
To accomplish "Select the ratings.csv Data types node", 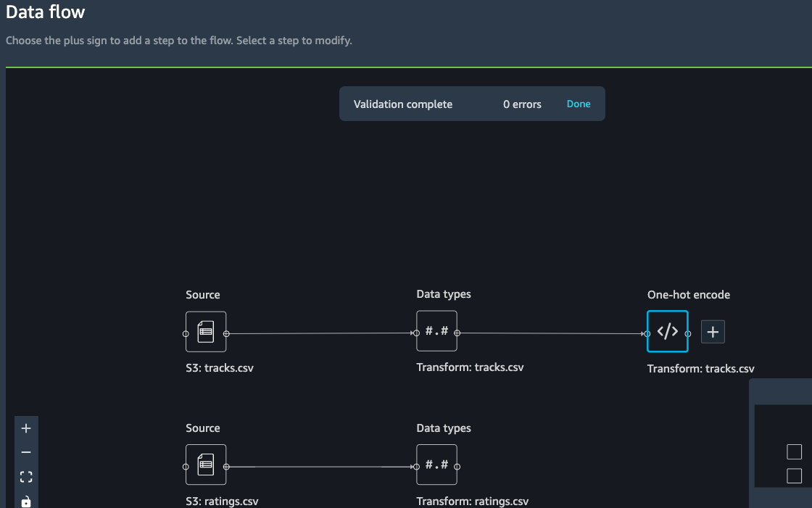I will pos(436,465).
